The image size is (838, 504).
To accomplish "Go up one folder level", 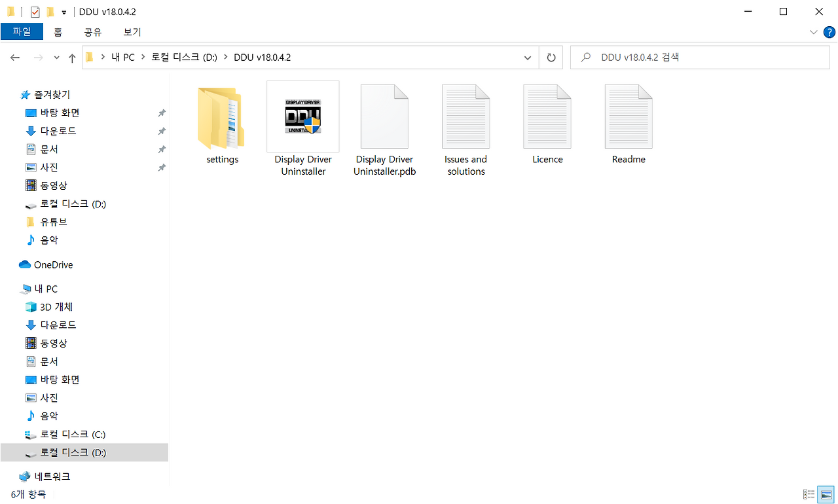I will pos(72,57).
